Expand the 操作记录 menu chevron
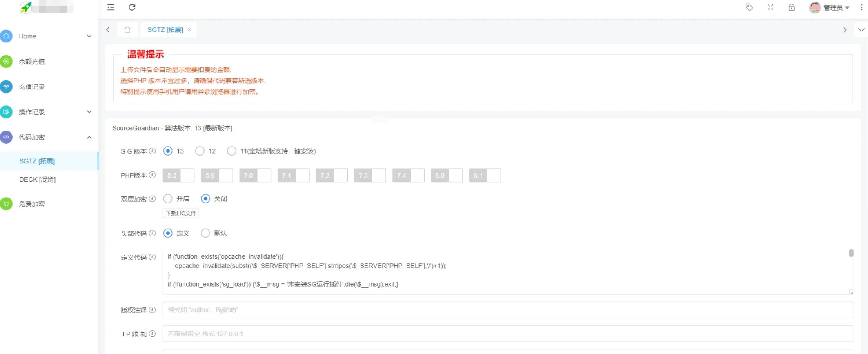This screenshot has height=354, width=868. (89, 112)
